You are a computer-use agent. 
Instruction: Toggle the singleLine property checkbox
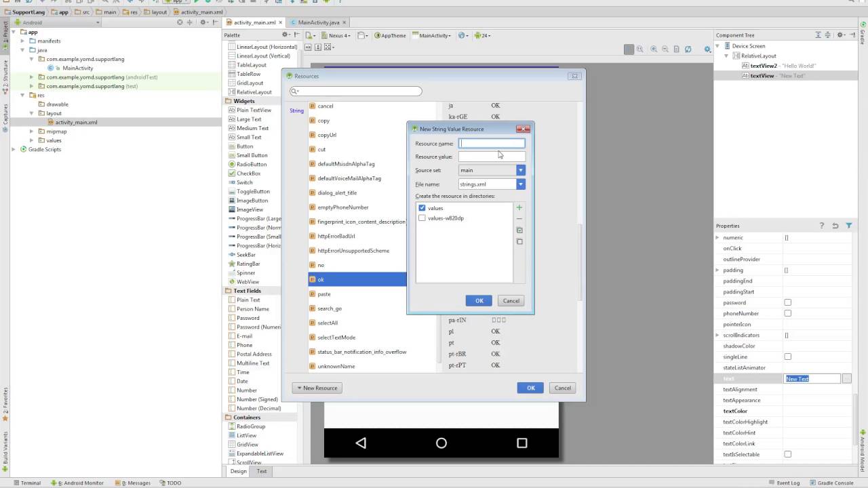click(787, 357)
